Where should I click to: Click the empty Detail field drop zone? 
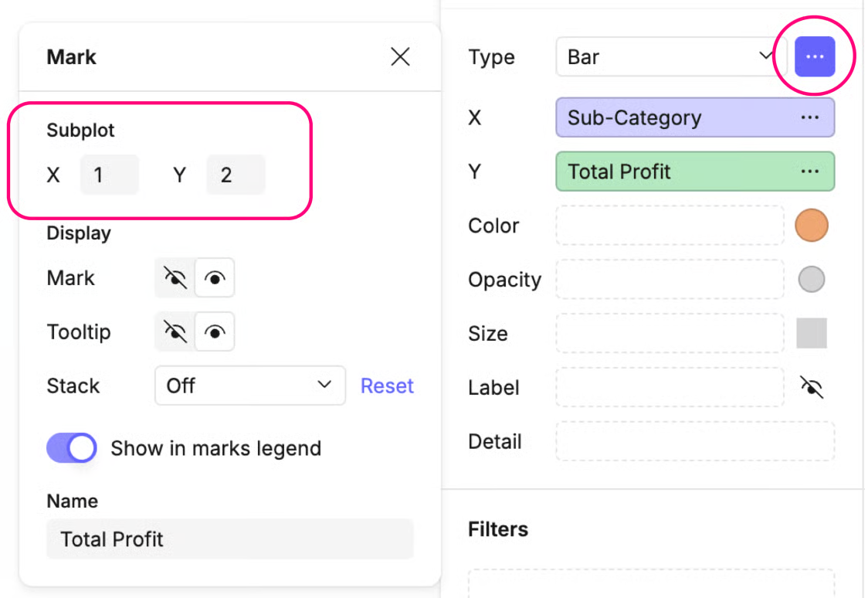click(695, 441)
